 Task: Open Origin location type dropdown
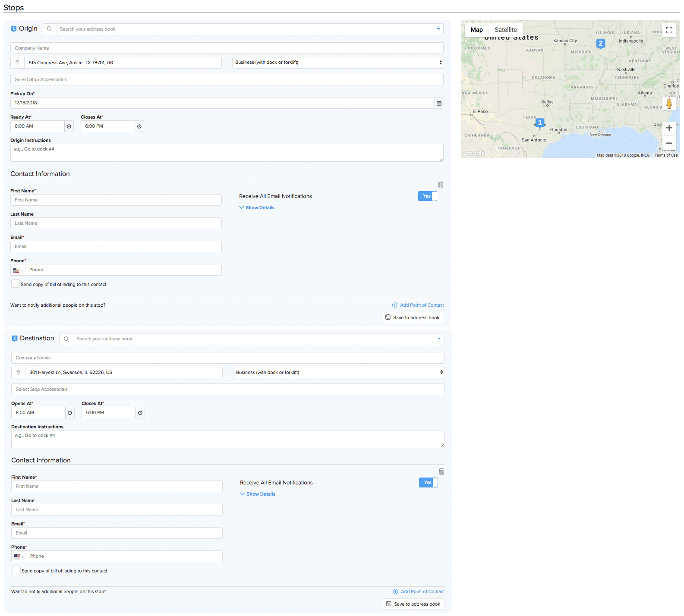point(338,63)
